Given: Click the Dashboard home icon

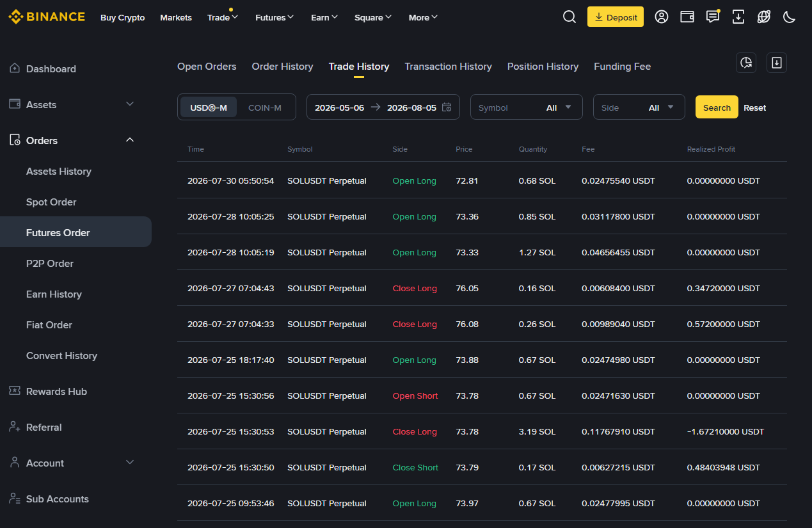Looking at the screenshot, I should [15, 68].
